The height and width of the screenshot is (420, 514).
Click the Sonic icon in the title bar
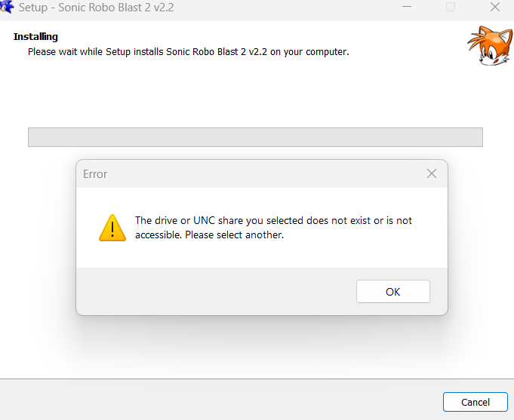[x=7, y=7]
